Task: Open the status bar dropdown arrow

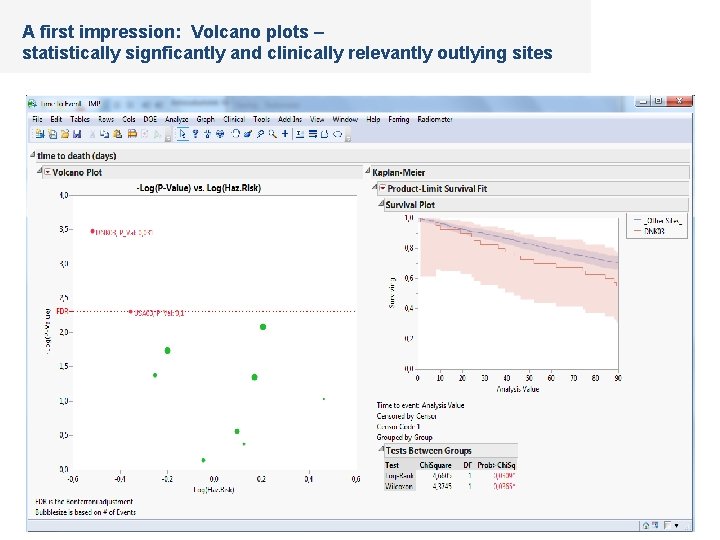Action: [676, 525]
